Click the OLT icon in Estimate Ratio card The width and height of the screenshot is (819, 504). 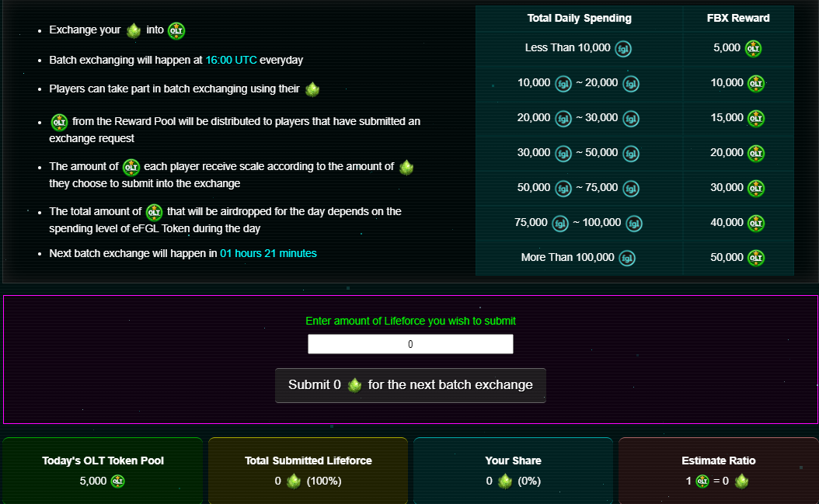[702, 481]
